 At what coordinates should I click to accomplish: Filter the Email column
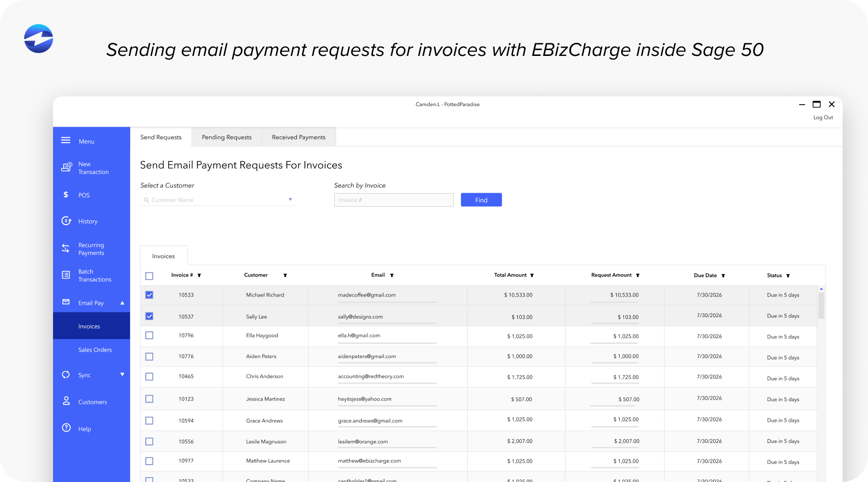pos(392,275)
